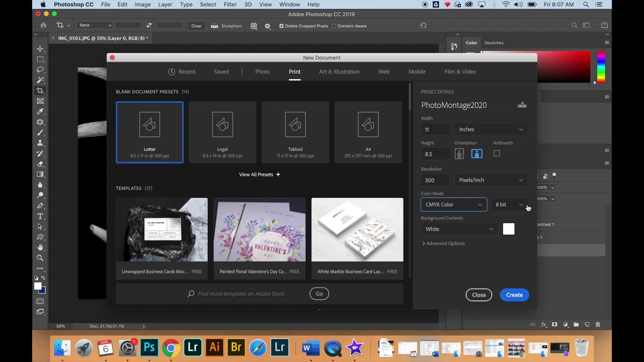The image size is (644, 362).
Task: Select the Lasso tool
Action: (40, 70)
